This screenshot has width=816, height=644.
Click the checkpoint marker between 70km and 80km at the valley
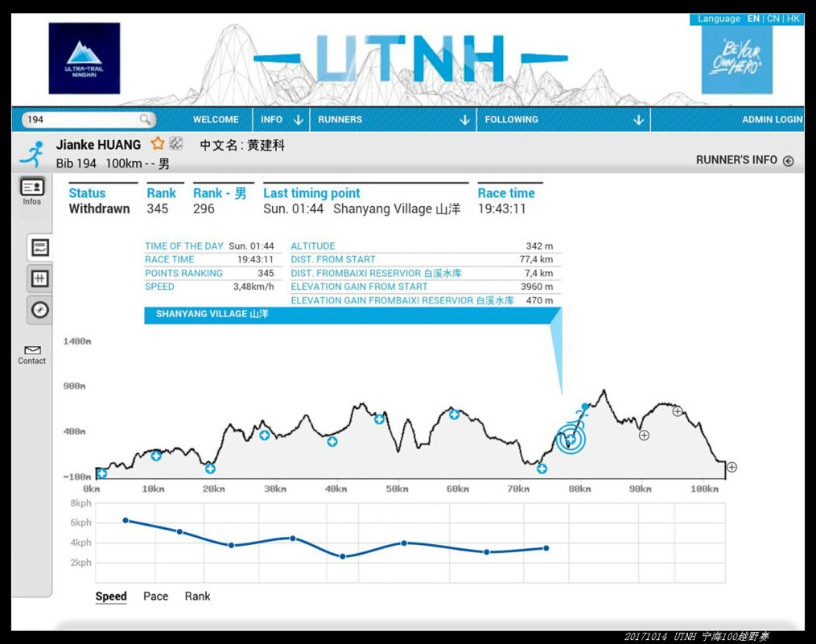coord(542,469)
